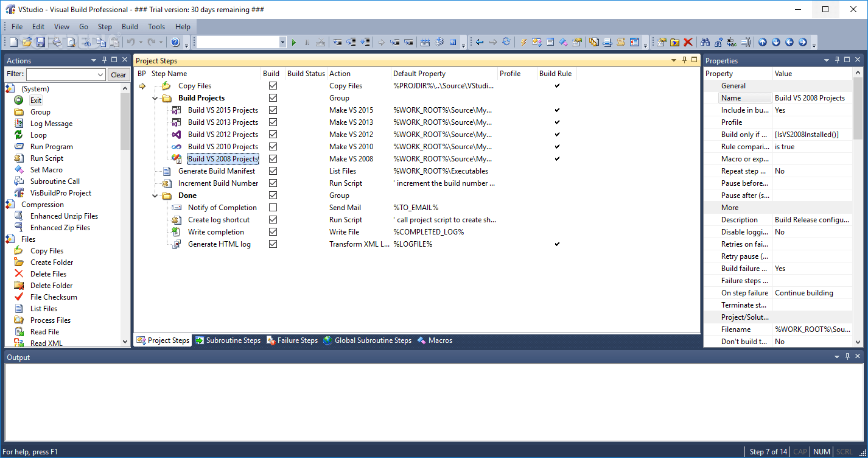Open the Output panel menu arrow
This screenshot has height=458, width=868.
[836, 357]
